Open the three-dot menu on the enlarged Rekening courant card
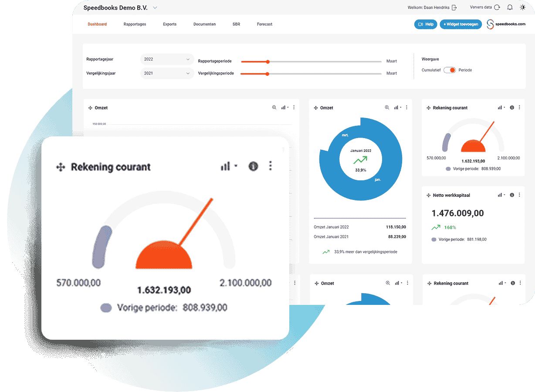535x392 pixels. point(271,166)
